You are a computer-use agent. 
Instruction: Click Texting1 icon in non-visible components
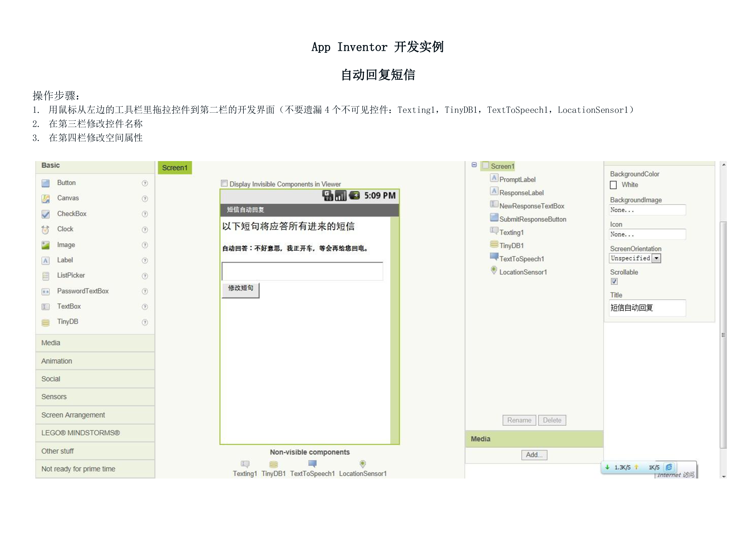point(245,464)
